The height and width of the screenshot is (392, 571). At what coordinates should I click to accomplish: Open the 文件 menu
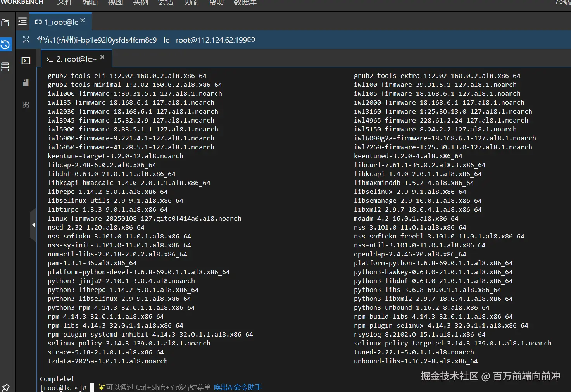65,2
